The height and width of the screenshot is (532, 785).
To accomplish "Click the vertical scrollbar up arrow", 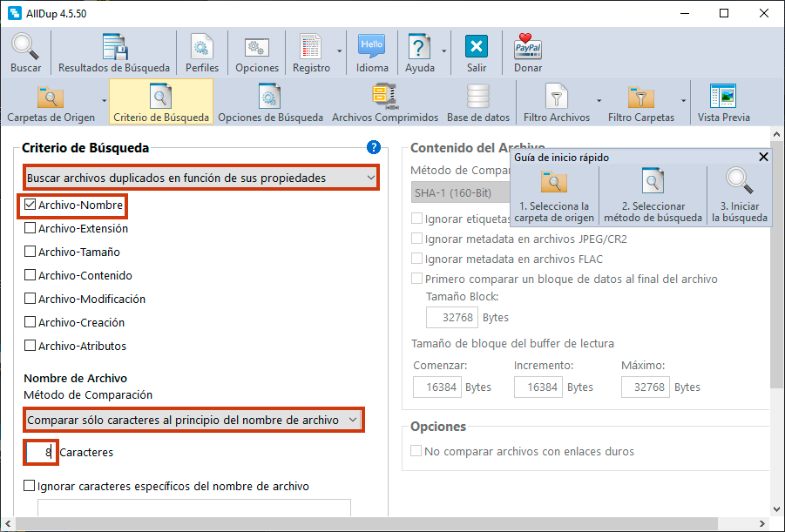I will [776, 133].
